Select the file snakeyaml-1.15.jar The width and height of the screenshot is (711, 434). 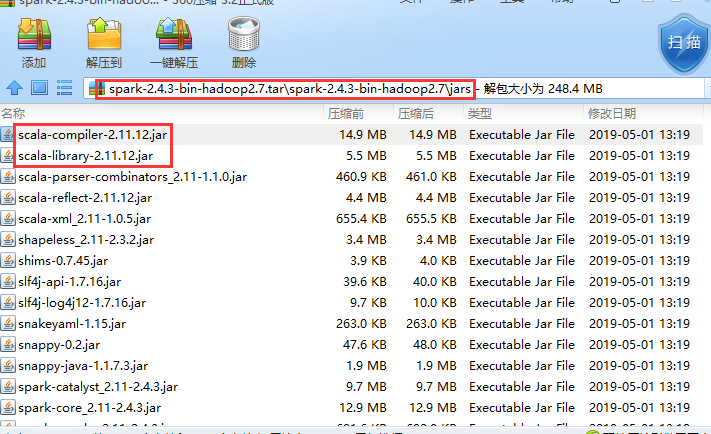pos(72,324)
